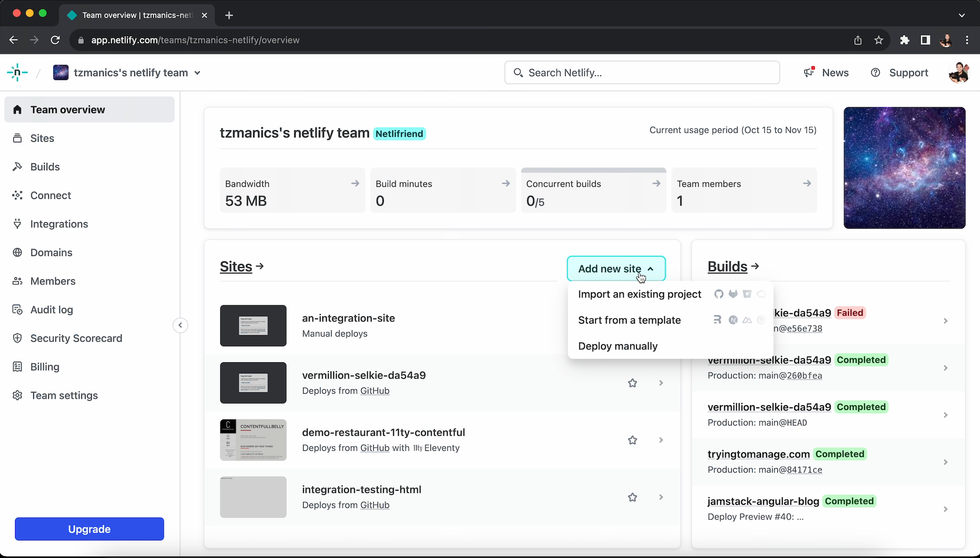Choose Deploy manually option
This screenshot has height=558, width=980.
coord(671,346)
